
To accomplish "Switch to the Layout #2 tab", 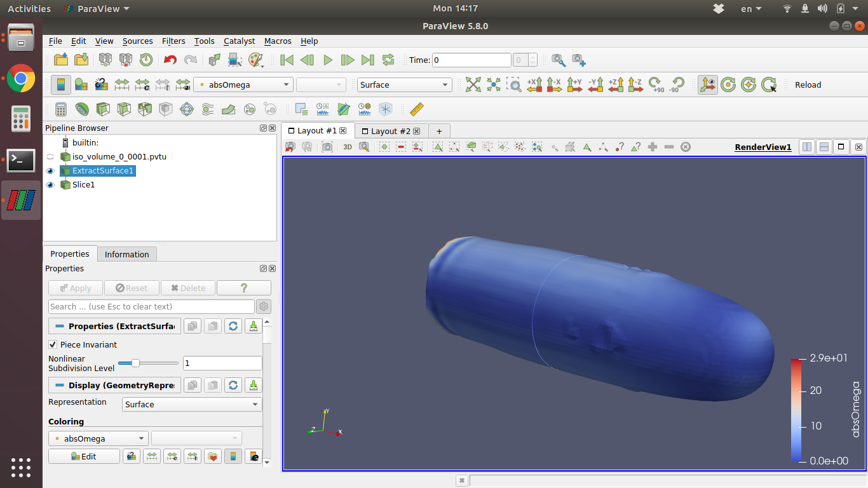I will pyautogui.click(x=391, y=131).
